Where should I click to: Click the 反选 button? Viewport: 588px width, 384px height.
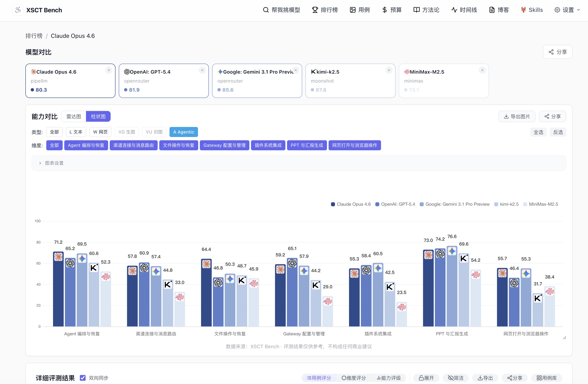[x=558, y=132]
